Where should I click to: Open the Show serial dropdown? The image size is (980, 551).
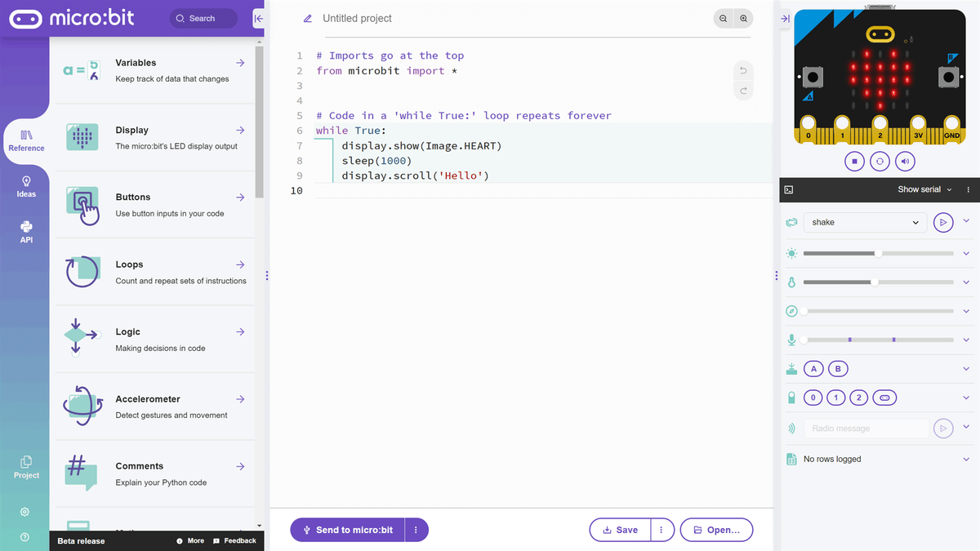921,189
